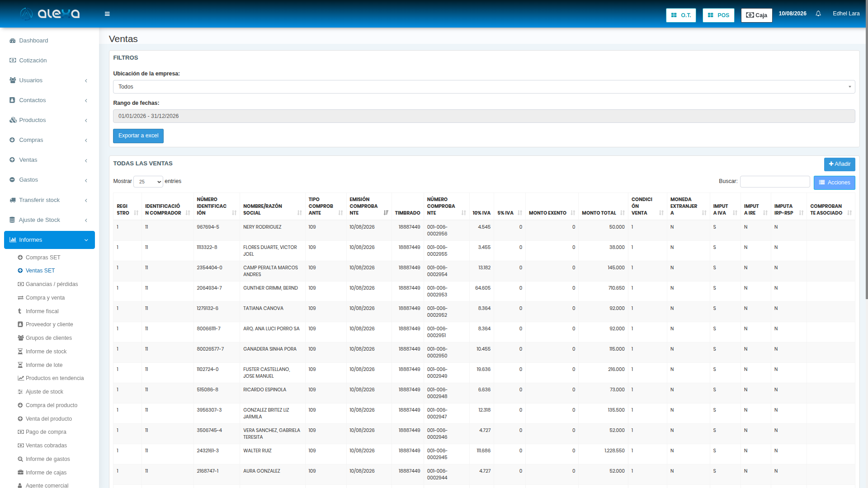Open Proveedor y cliente report
868x488 pixels.
49,324
